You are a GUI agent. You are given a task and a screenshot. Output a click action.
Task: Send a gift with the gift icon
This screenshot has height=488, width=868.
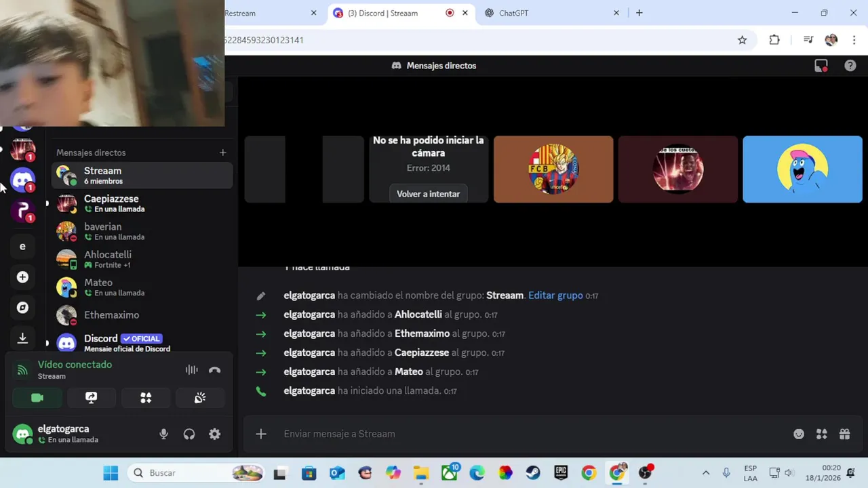[845, 434]
